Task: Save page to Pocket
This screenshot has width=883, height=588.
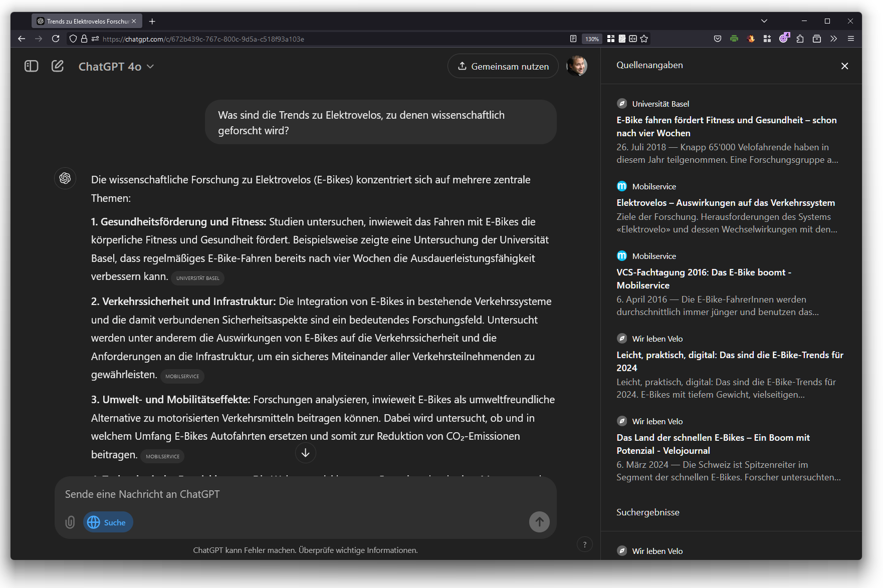Action: tap(718, 39)
